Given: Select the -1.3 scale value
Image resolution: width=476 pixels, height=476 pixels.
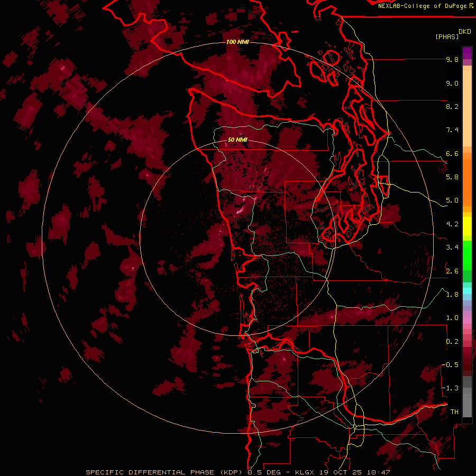Looking at the screenshot, I should tap(450, 388).
